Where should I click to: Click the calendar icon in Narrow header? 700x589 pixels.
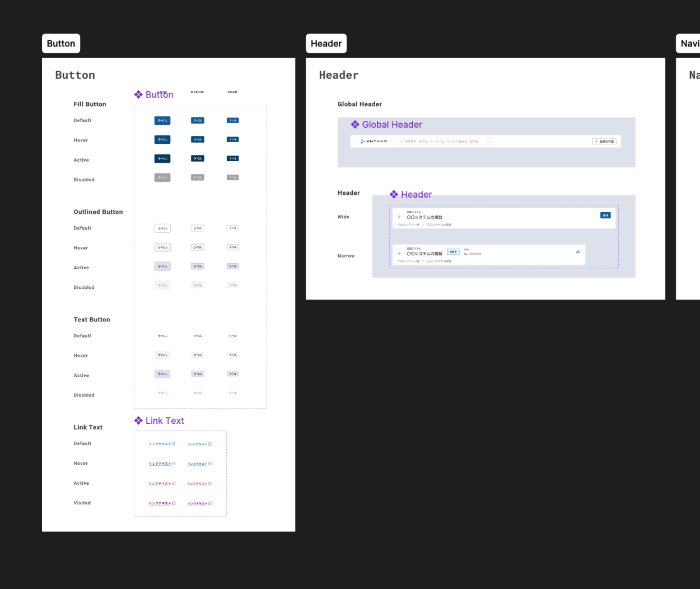pyautogui.click(x=465, y=254)
